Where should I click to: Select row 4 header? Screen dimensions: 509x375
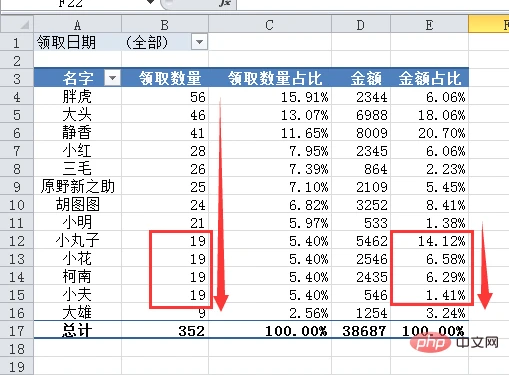[x=17, y=97]
